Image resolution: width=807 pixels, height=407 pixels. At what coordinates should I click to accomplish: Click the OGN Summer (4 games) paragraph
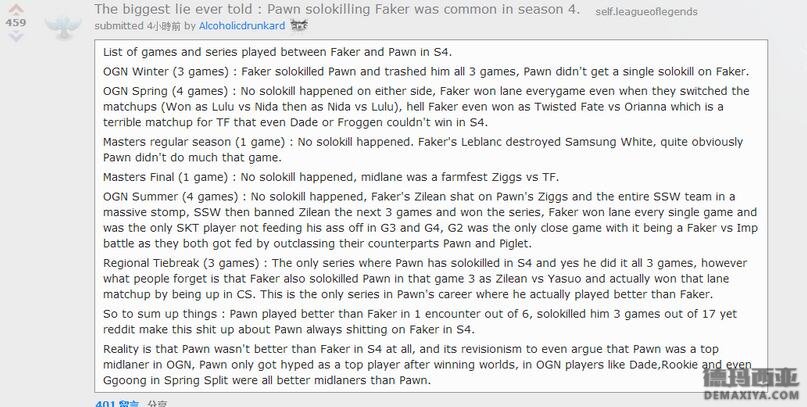click(430, 220)
